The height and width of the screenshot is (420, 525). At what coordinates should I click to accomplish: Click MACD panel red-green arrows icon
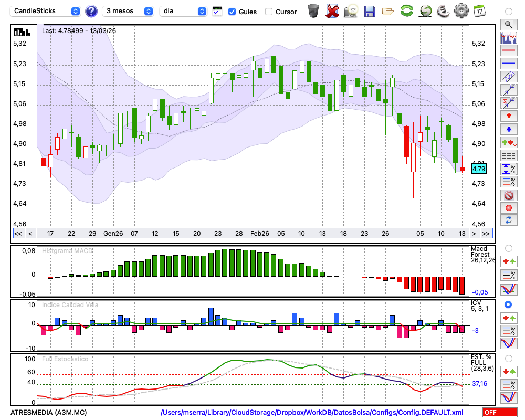coord(509,261)
